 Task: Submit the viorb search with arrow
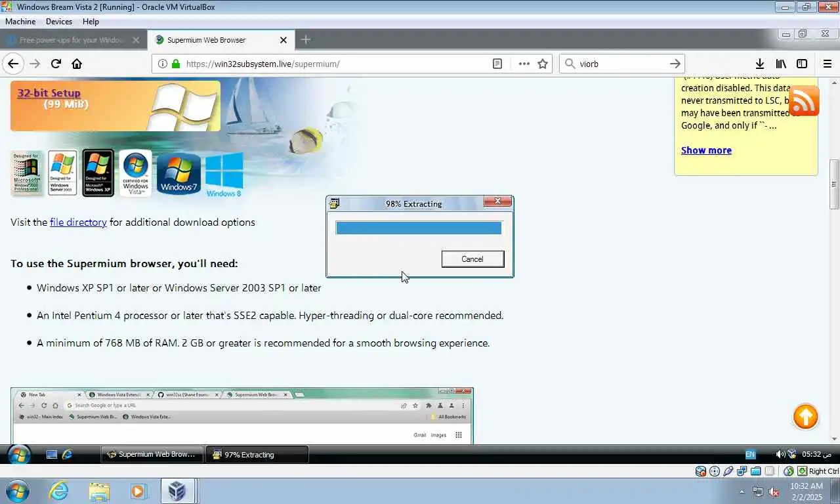(x=675, y=64)
